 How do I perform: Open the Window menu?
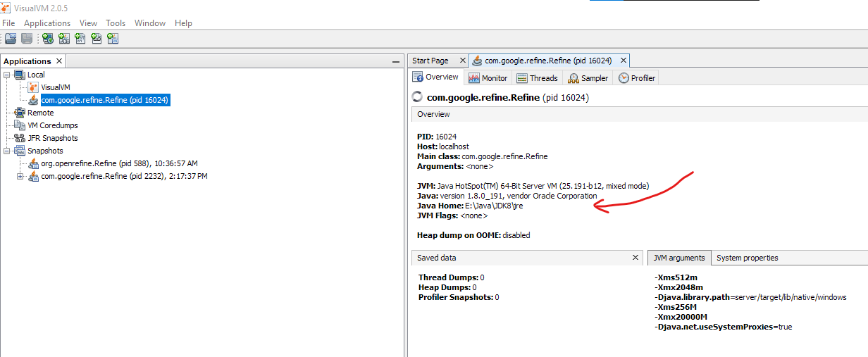pyautogui.click(x=150, y=23)
